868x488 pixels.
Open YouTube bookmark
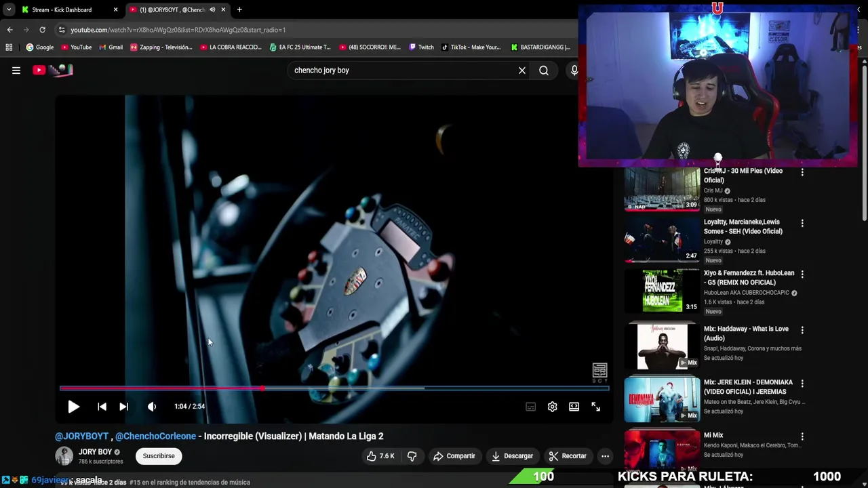[x=77, y=47]
